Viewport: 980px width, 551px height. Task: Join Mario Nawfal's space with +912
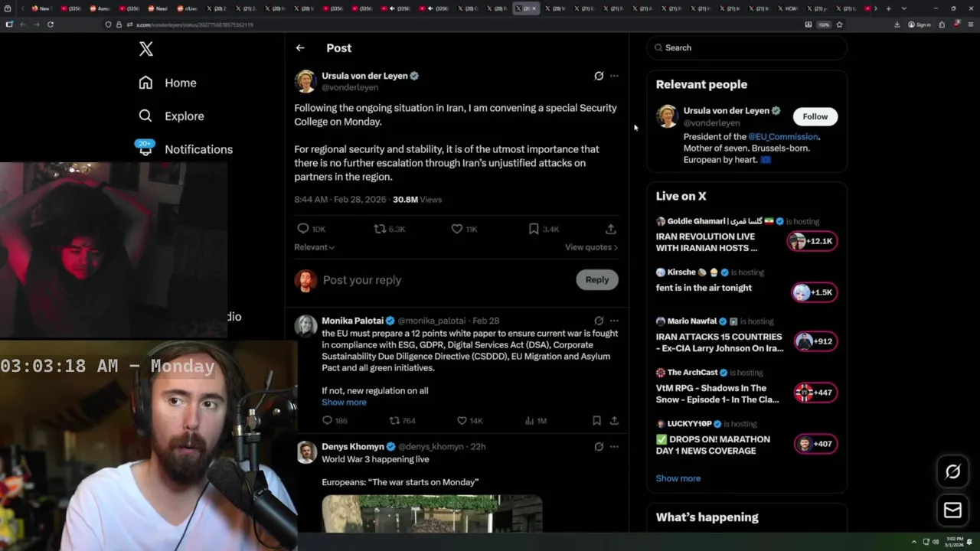coord(814,341)
